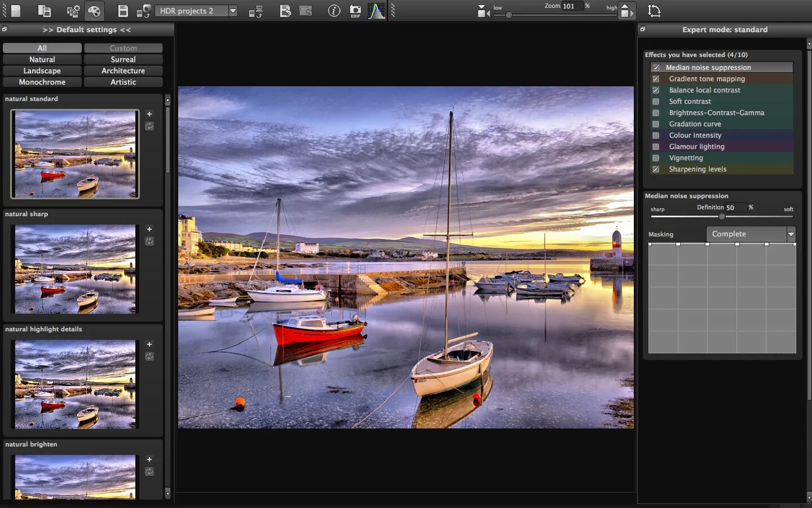Select the Monochrome presets category
This screenshot has width=812, height=508.
[42, 82]
